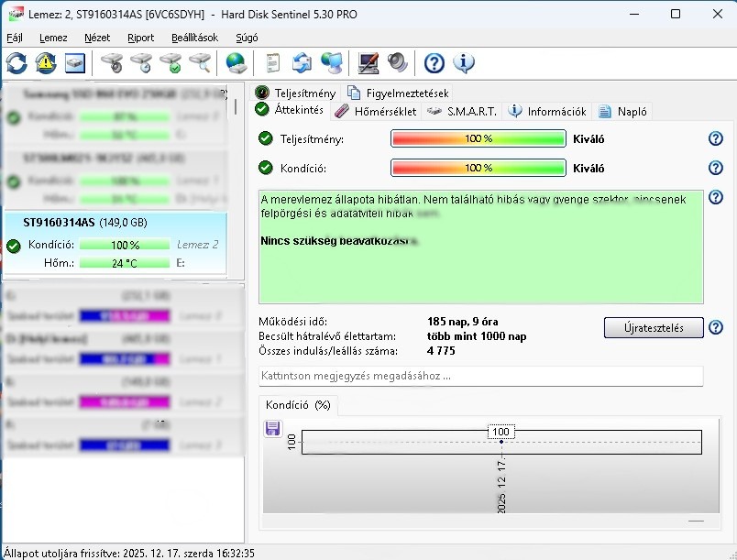Click the 4 775 start/stop count
Image resolution: width=737 pixels, height=560 pixels.
coord(441,351)
